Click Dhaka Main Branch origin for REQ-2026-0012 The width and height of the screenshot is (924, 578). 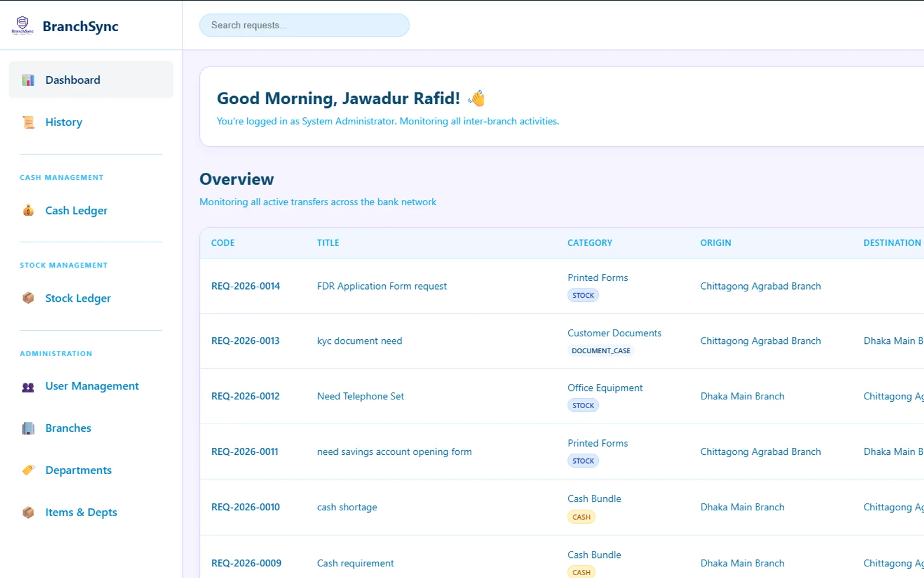[x=743, y=397]
